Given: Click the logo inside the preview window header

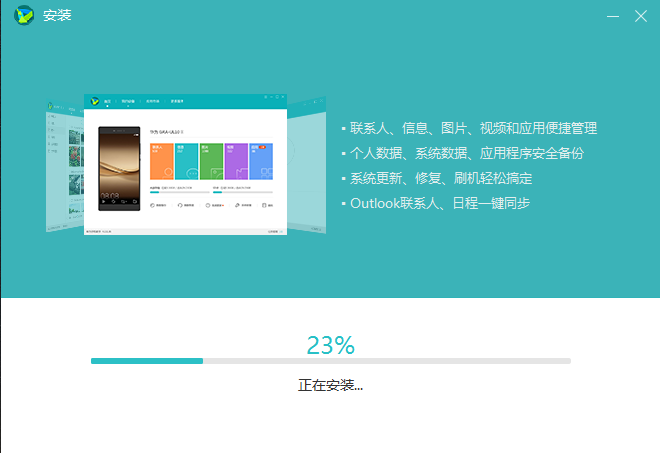Looking at the screenshot, I should pos(94,101).
